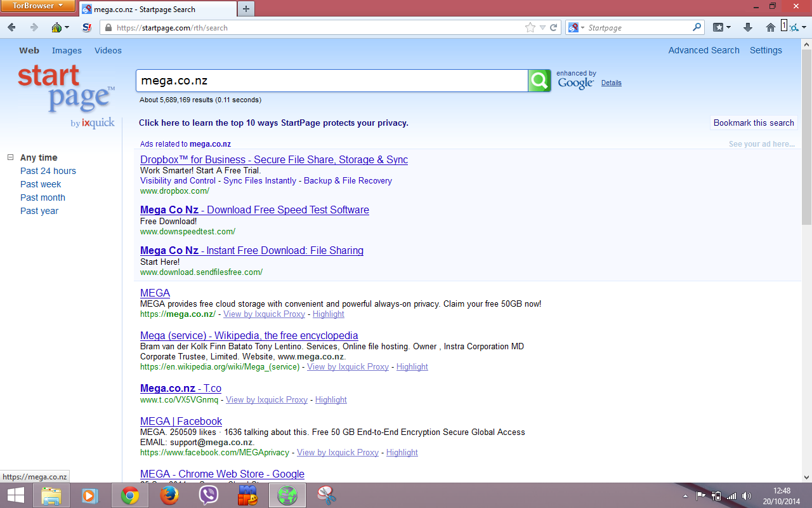Open Google Chrome from taskbar
The image size is (812, 508).
point(130,495)
